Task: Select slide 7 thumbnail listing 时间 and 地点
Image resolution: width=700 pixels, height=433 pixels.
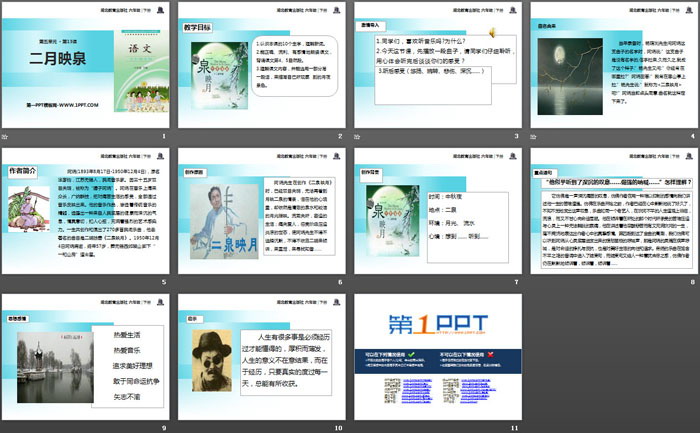Action: click(438, 211)
